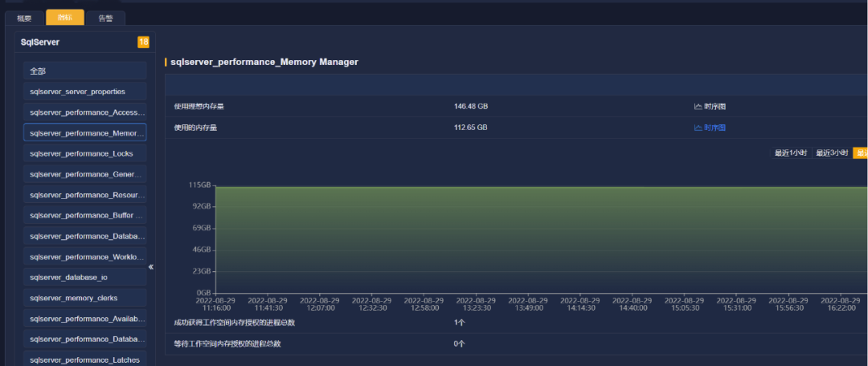
Task: Open sqlserver_memory_clerks metric group
Action: tap(85, 298)
